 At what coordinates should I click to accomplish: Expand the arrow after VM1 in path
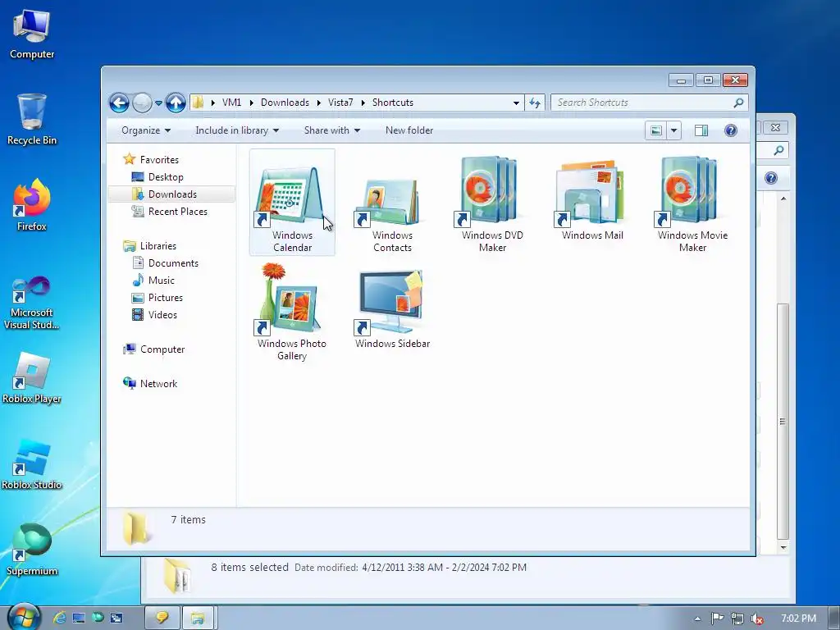(x=251, y=103)
